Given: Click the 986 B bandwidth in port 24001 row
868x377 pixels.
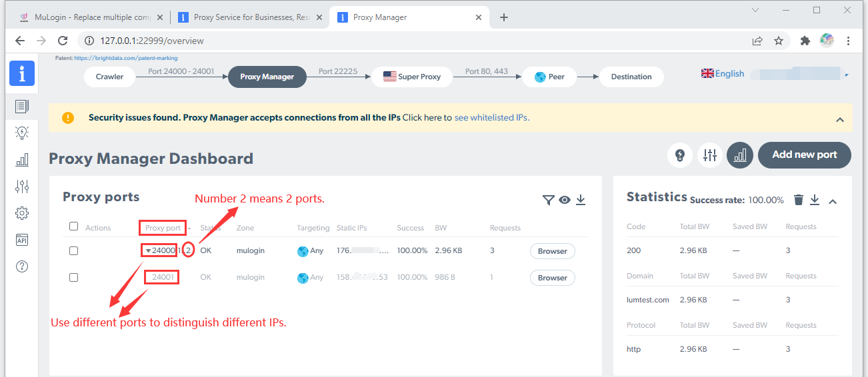Looking at the screenshot, I should [x=445, y=278].
